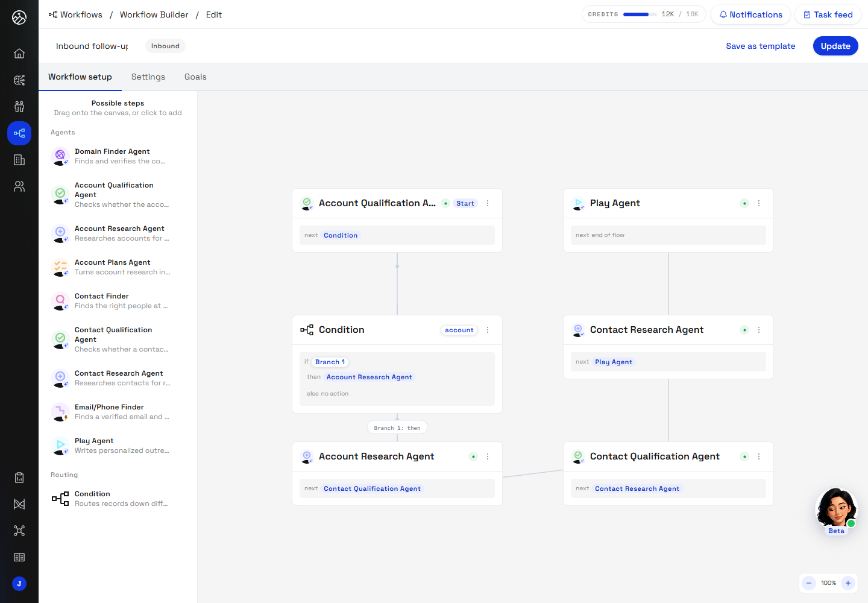This screenshot has height=603, width=868.
Task: Add the Contact Finder step
Action: (x=118, y=301)
